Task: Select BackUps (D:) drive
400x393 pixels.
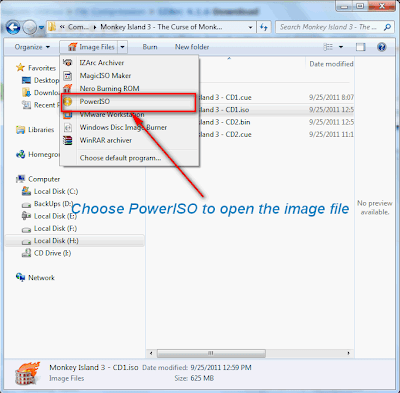Action: click(x=47, y=204)
